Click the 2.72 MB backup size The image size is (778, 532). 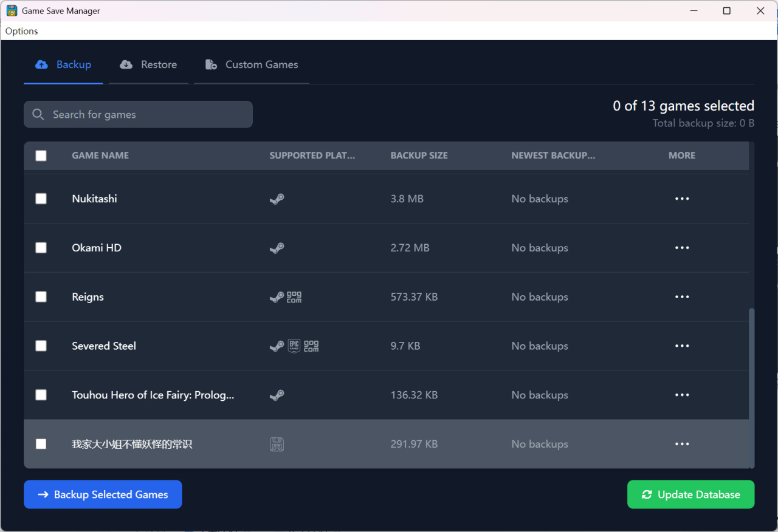coord(410,248)
